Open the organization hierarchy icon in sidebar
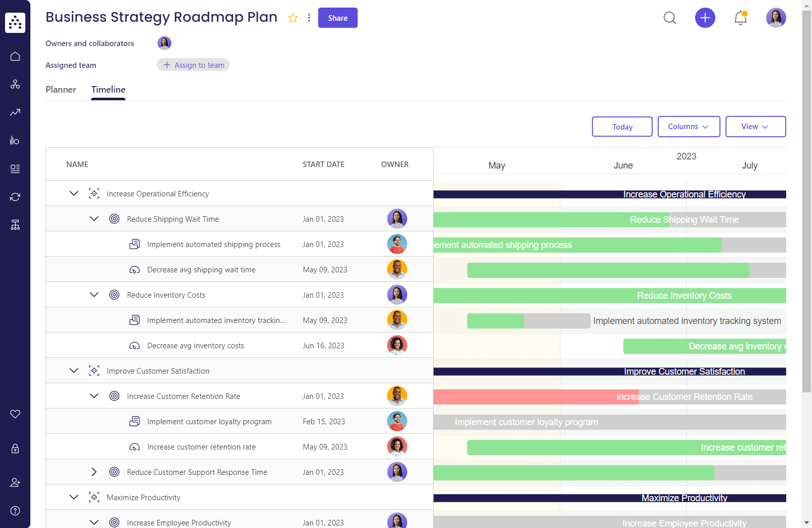Image resolution: width=812 pixels, height=528 pixels. pyautogui.click(x=15, y=225)
